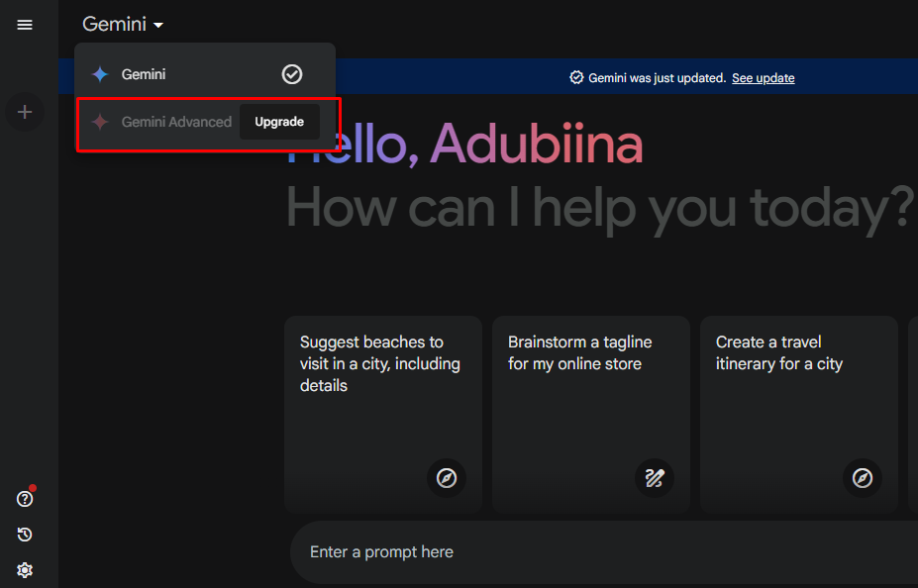The width and height of the screenshot is (918, 588).
Task: Open the Activity history icon
Action: point(25,535)
